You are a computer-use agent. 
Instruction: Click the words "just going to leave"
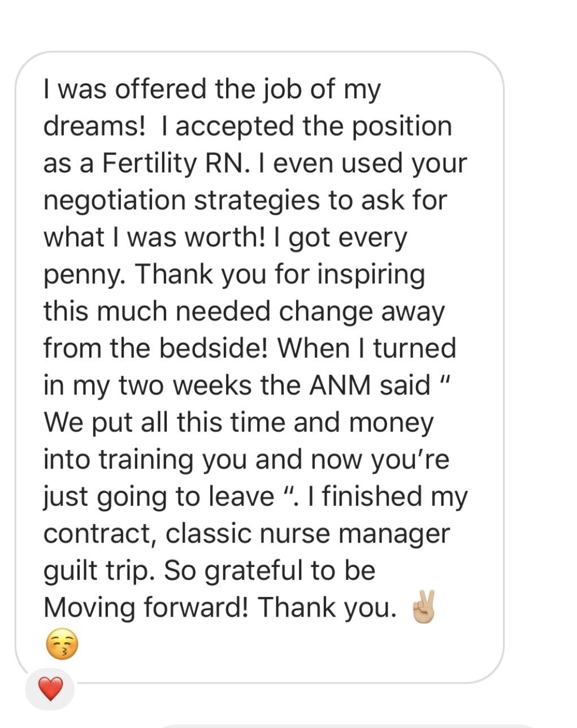coord(159,497)
